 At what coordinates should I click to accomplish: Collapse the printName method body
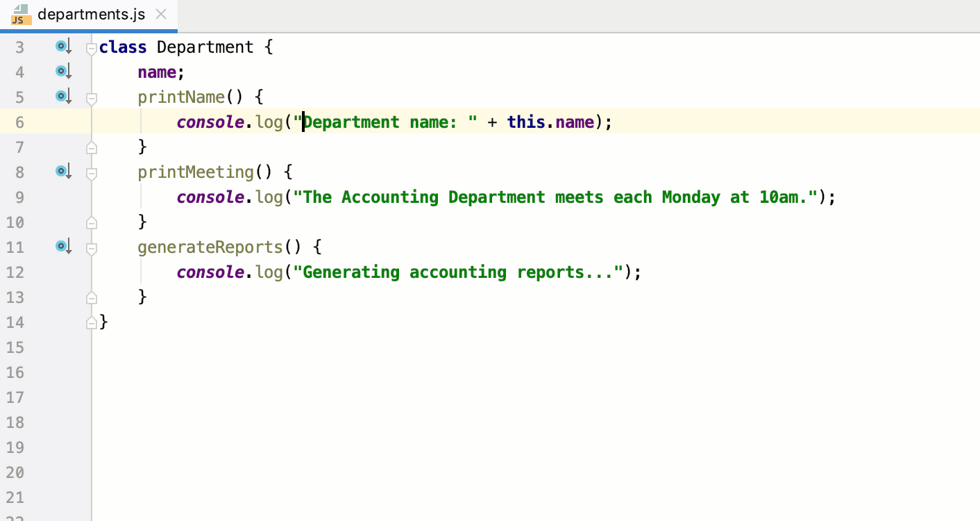pos(90,97)
